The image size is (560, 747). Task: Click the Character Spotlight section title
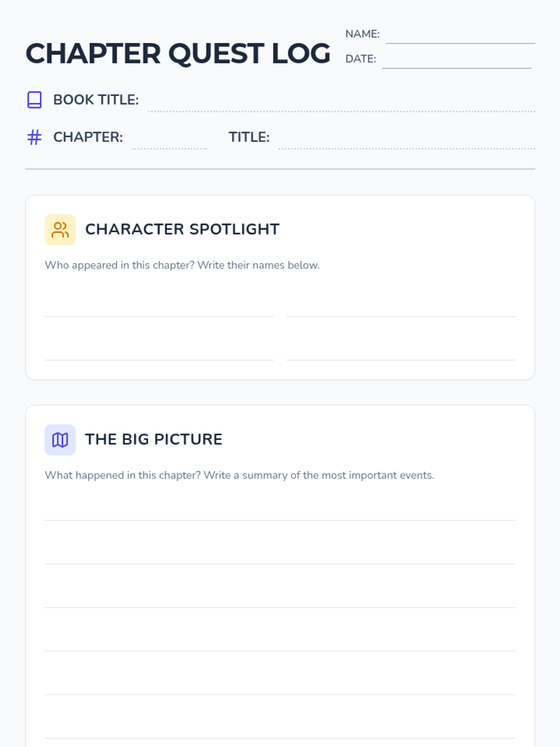pos(182,229)
